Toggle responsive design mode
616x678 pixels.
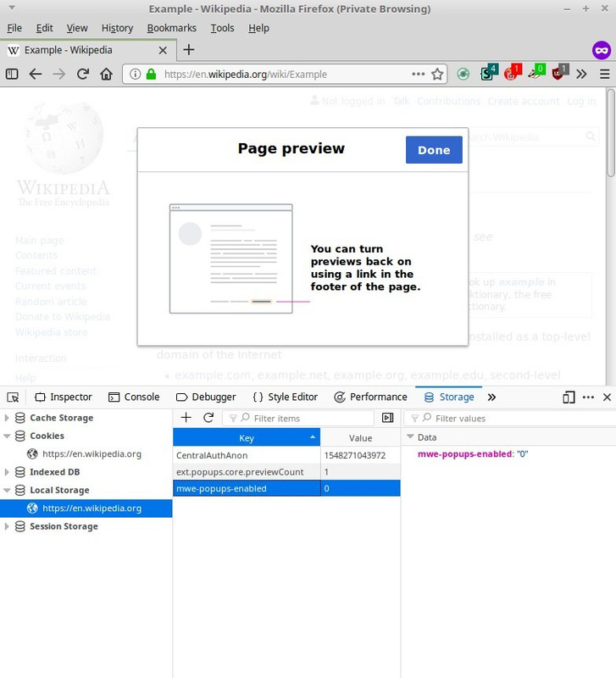569,397
